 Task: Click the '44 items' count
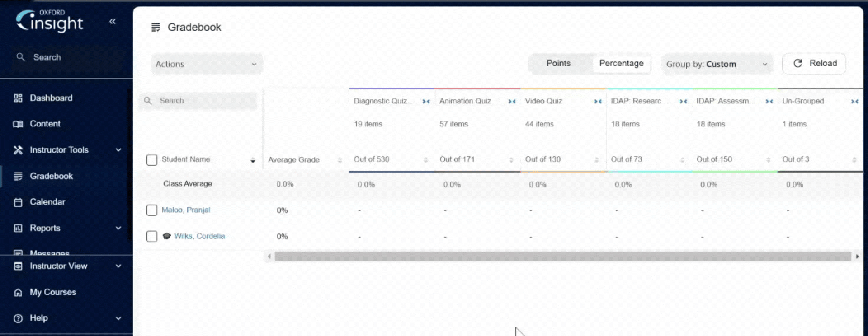tap(539, 124)
